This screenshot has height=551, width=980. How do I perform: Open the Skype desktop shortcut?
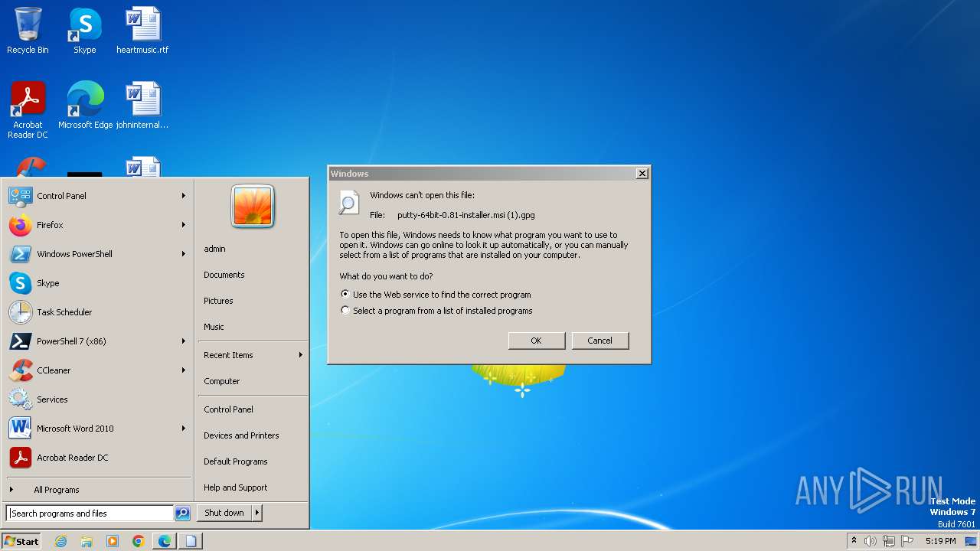(84, 31)
